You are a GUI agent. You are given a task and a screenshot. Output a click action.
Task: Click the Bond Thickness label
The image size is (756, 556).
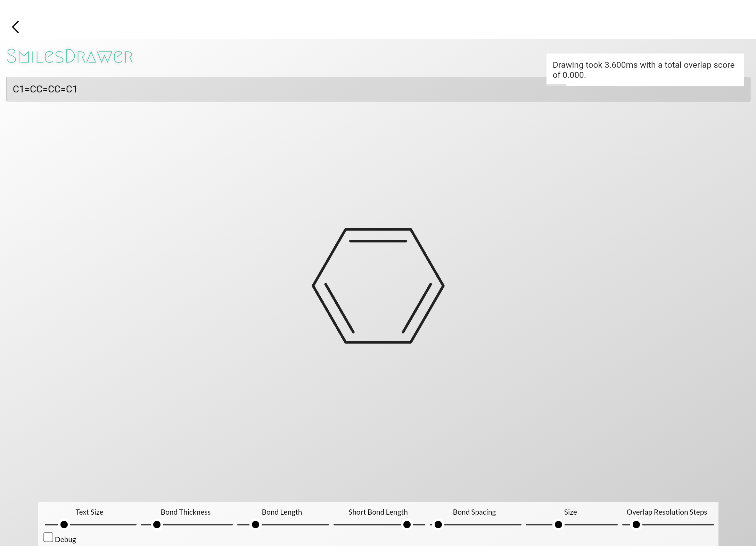pyautogui.click(x=186, y=512)
